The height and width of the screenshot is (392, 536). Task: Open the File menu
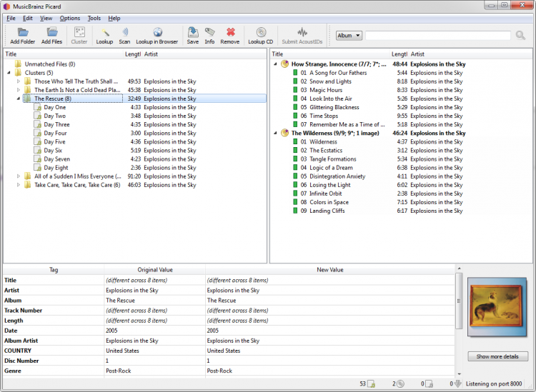coord(11,18)
